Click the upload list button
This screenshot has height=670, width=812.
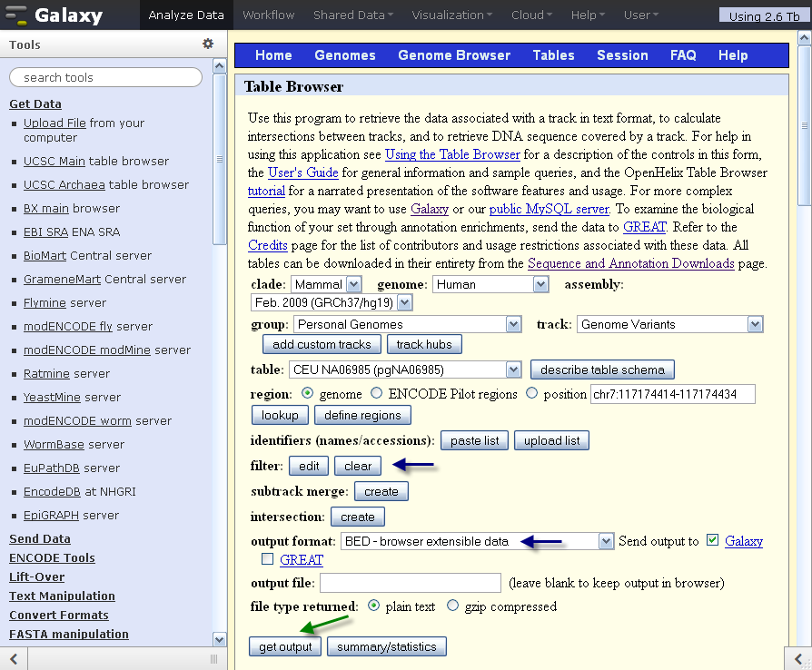pos(551,440)
